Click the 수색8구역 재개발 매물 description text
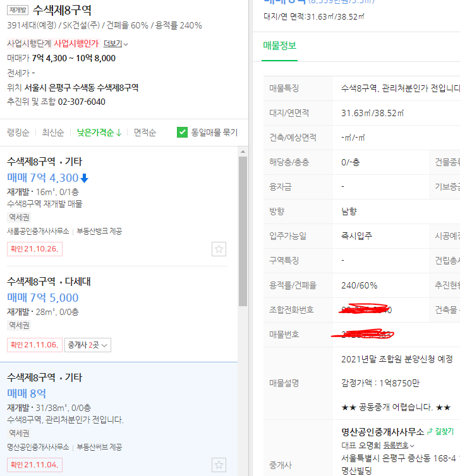 pyautogui.click(x=45, y=204)
